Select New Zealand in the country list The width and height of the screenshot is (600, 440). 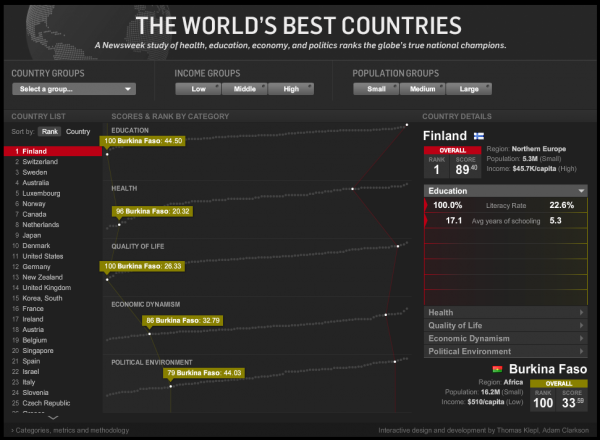point(53,277)
